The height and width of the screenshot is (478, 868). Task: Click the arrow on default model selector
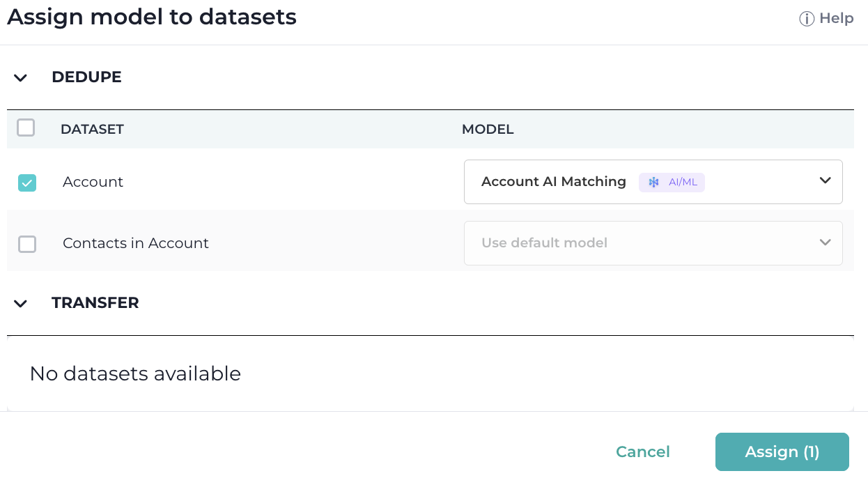click(826, 242)
